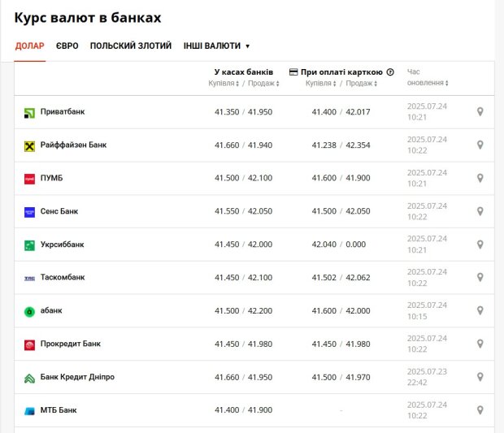Sort card payment Купівля column
This screenshot has height=433, width=504.
pyautogui.click(x=320, y=83)
